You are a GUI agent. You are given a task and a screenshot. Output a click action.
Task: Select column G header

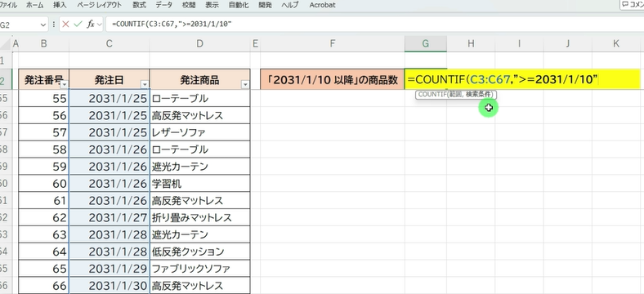tap(426, 43)
